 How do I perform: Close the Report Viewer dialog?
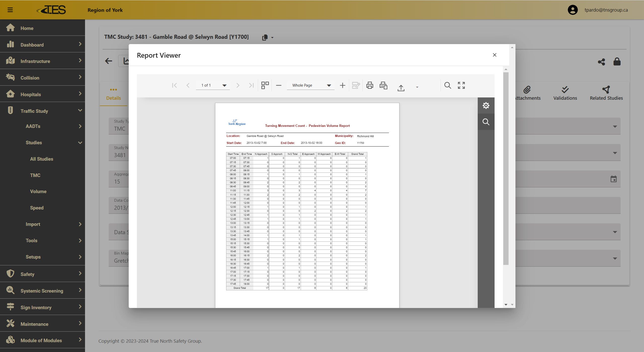coord(494,55)
